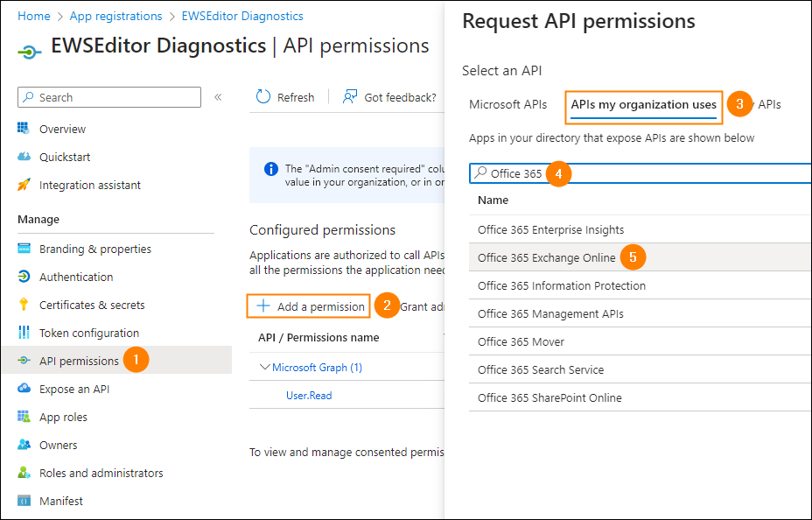
Task: Select Office 365 SharePoint Online
Action: click(x=640, y=397)
